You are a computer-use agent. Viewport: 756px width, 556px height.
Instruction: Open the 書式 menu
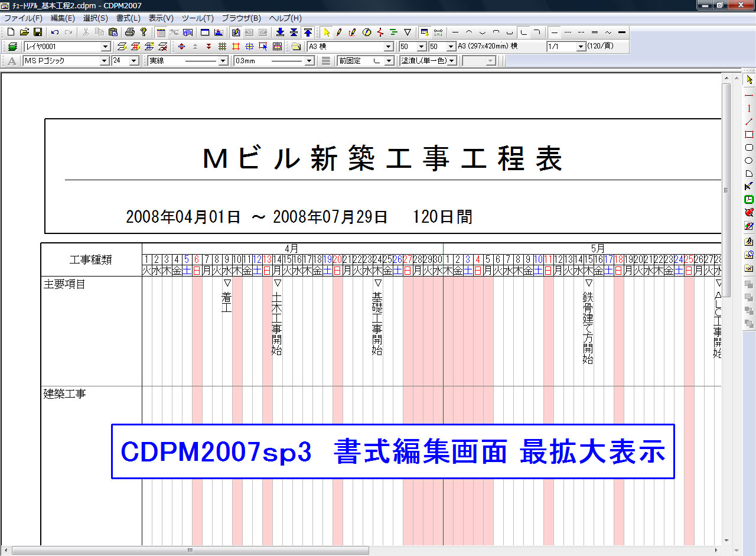coord(128,18)
